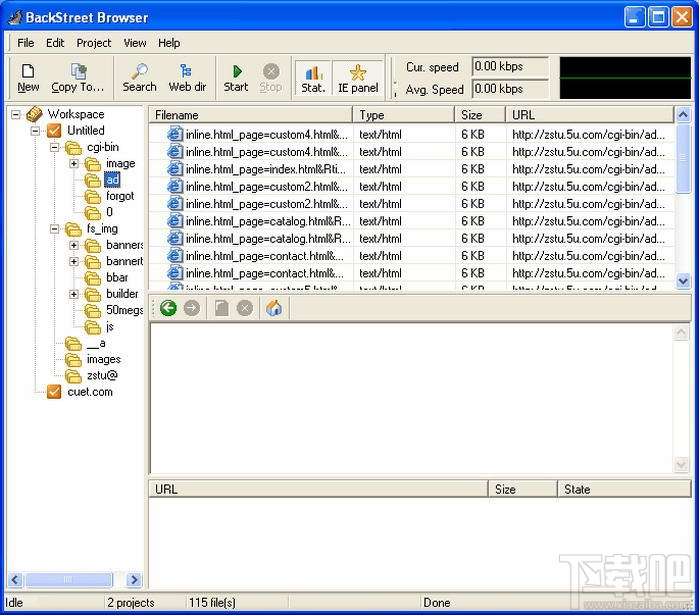Select the first inline.html_page=custom4 file row
The image size is (699, 615).
coord(266,134)
